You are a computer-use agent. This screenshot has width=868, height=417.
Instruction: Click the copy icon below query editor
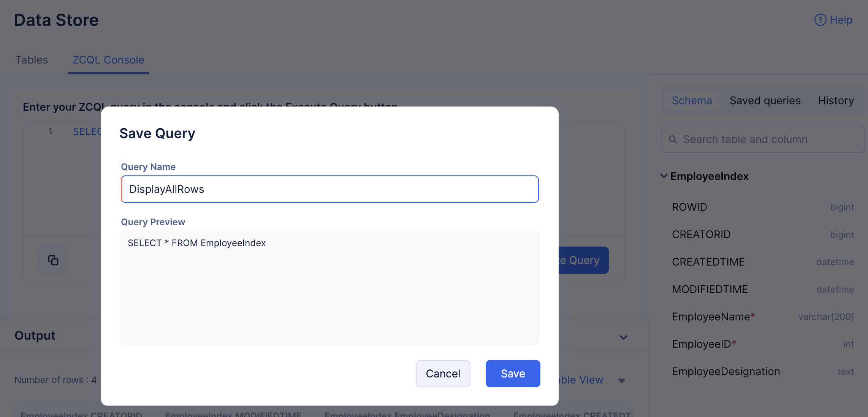click(x=53, y=260)
